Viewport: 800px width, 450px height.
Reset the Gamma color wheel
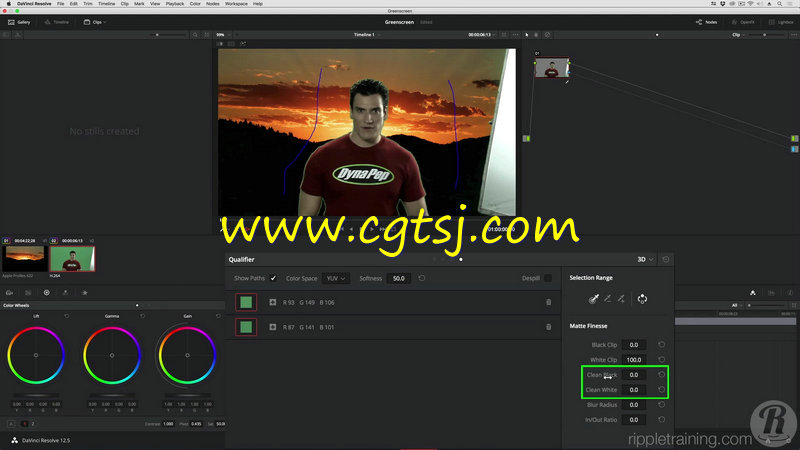[142, 316]
